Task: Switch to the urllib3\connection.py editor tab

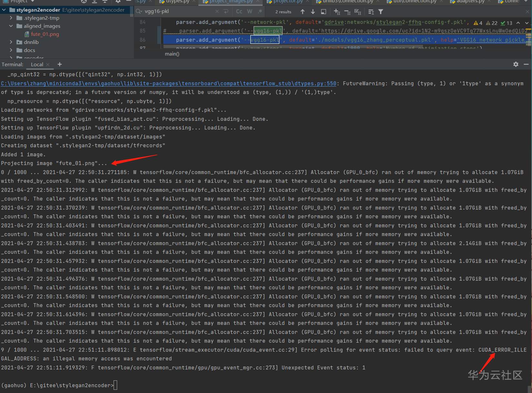Action: 348,2
